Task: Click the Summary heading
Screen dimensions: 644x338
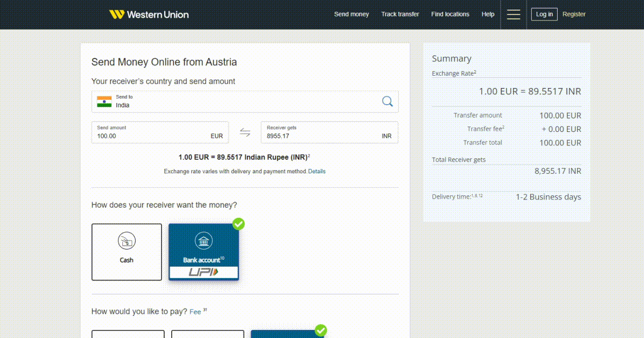Action: click(452, 58)
